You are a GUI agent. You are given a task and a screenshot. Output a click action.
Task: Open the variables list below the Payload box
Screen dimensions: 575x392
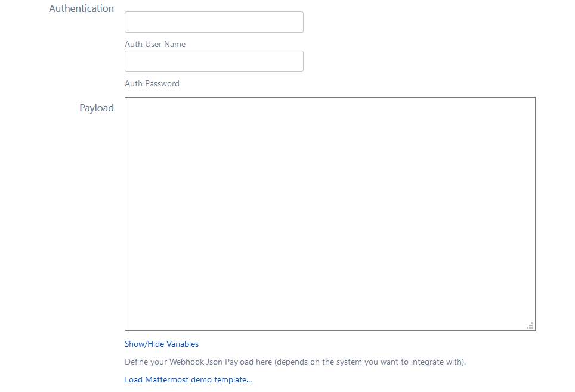point(162,344)
